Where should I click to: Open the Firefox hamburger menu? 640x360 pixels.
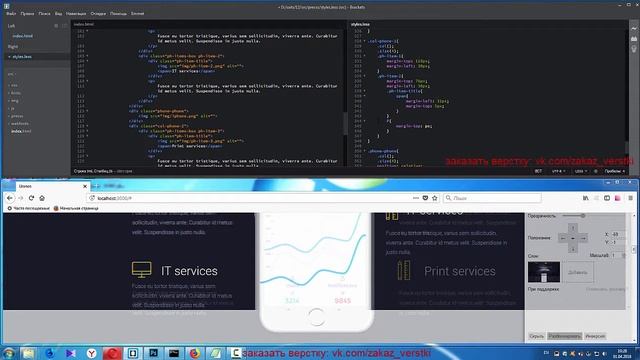pos(631,198)
